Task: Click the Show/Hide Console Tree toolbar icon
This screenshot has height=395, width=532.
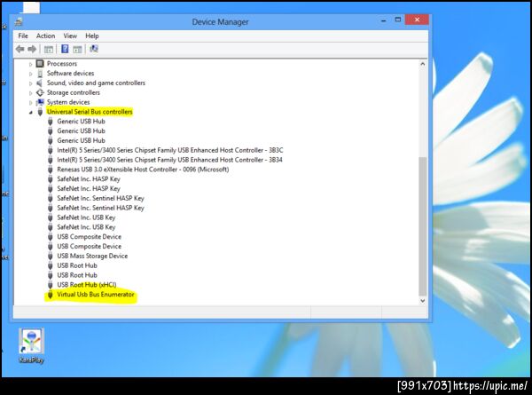Action: point(49,49)
